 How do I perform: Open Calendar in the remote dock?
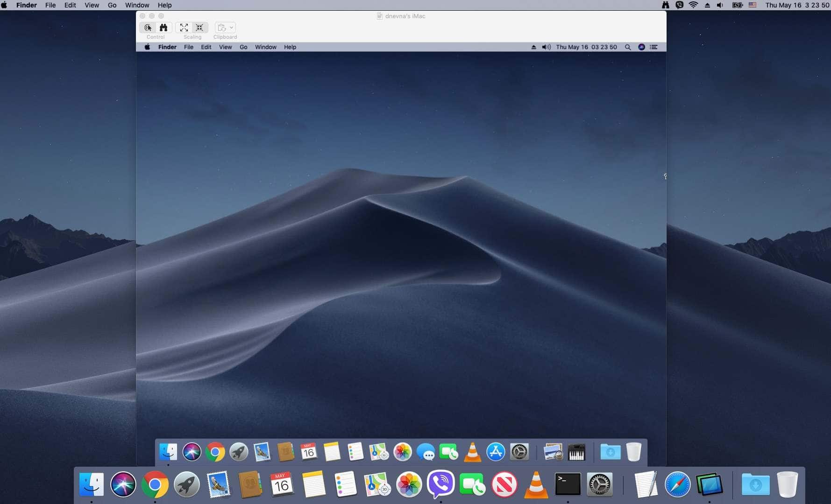click(309, 452)
